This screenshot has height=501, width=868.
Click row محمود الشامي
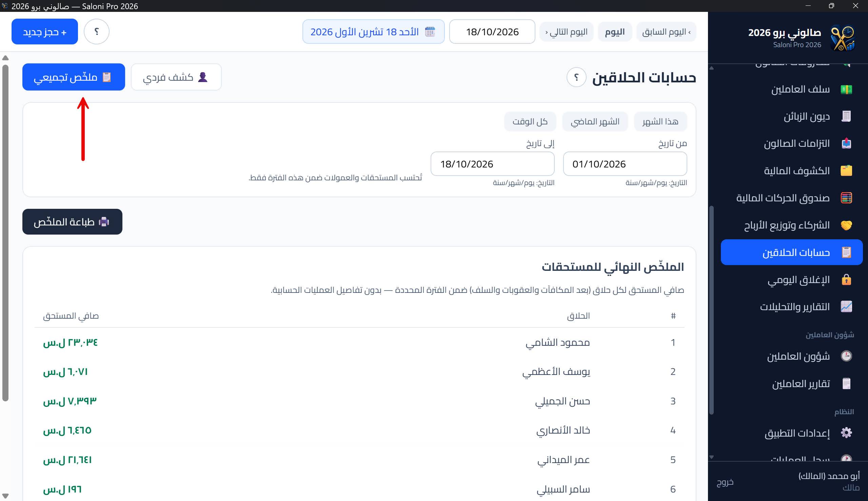coord(359,342)
